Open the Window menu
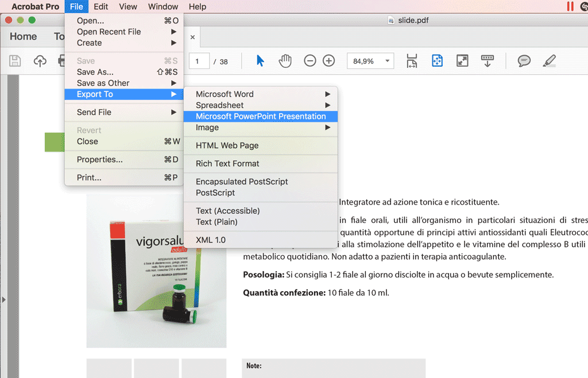 pos(163,6)
